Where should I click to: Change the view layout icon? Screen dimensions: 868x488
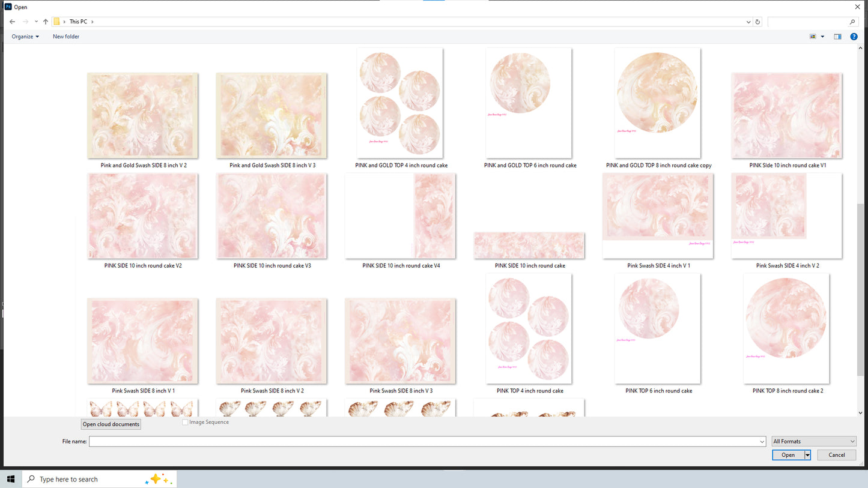click(x=813, y=37)
